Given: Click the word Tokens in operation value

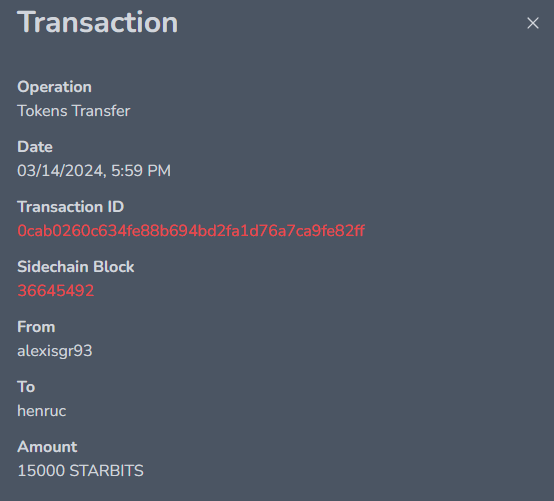Looking at the screenshot, I should click(42, 111).
